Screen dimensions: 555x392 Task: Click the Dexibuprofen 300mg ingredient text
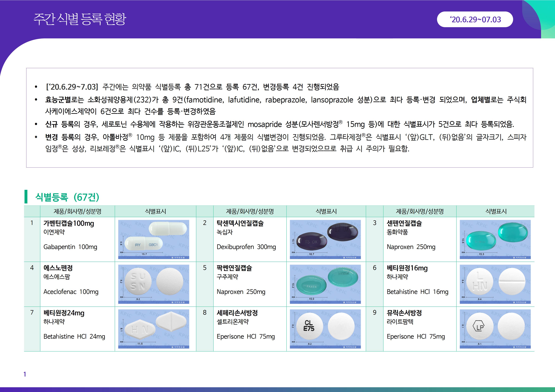[246, 247]
